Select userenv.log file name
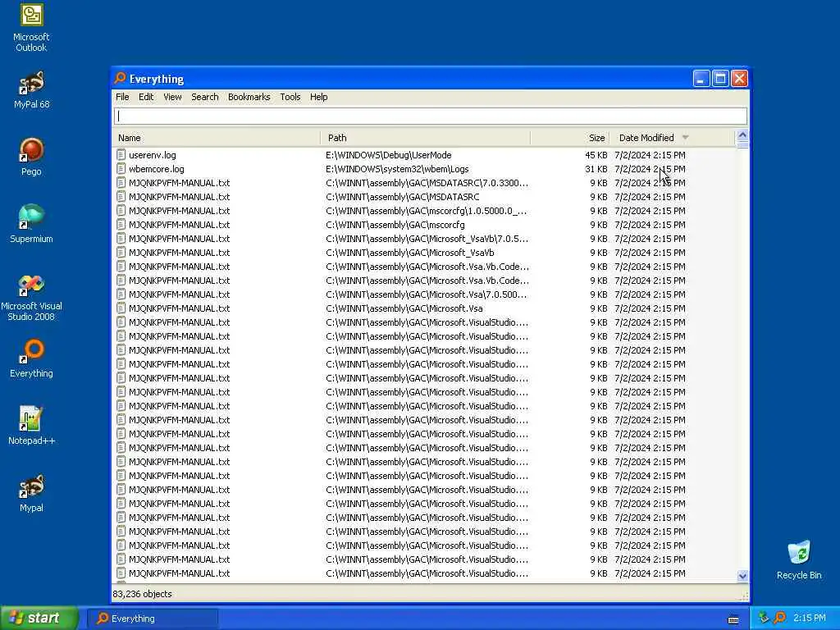Screen dimensions: 840x630 [152, 155]
